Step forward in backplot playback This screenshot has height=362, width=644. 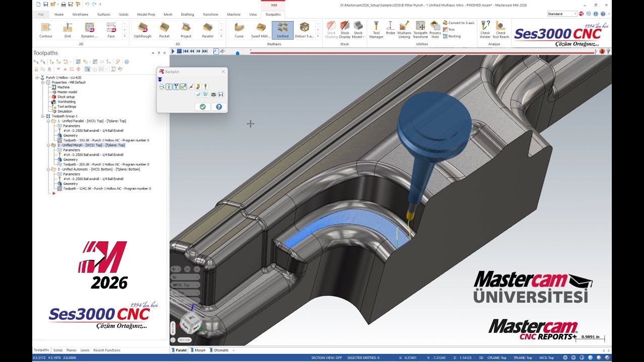click(x=198, y=51)
